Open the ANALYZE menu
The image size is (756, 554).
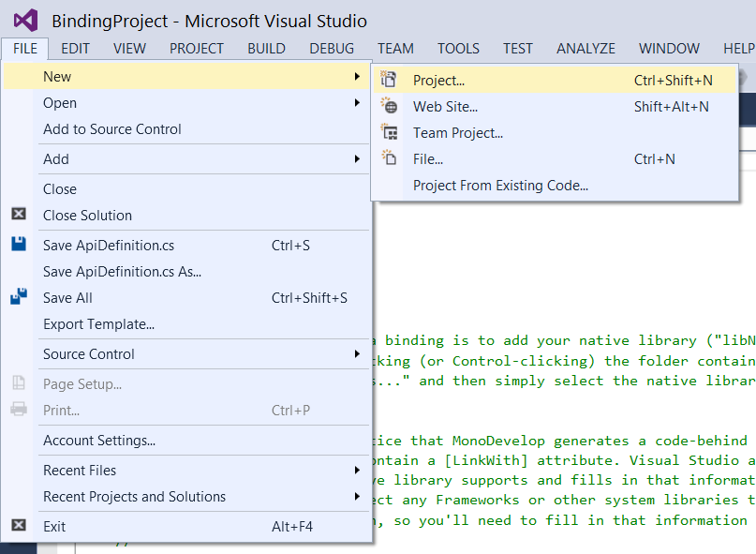586,48
